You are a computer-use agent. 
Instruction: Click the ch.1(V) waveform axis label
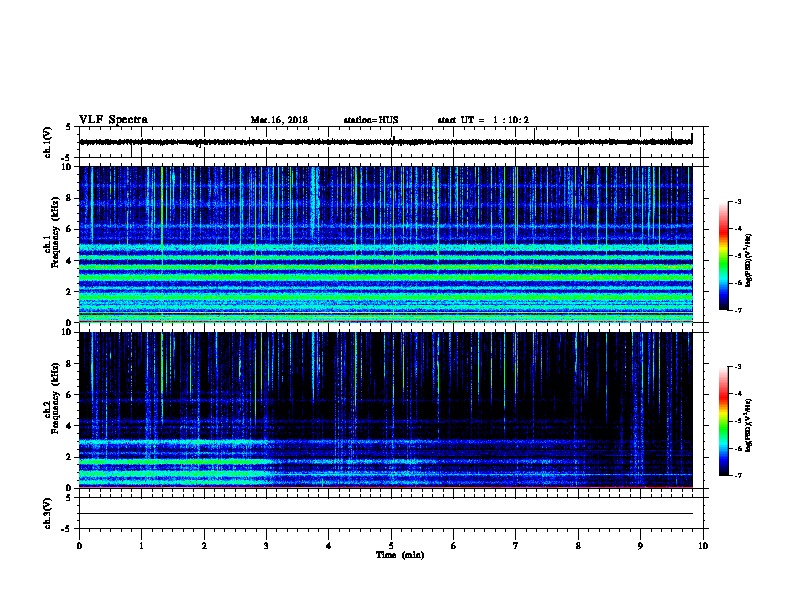click(x=47, y=142)
